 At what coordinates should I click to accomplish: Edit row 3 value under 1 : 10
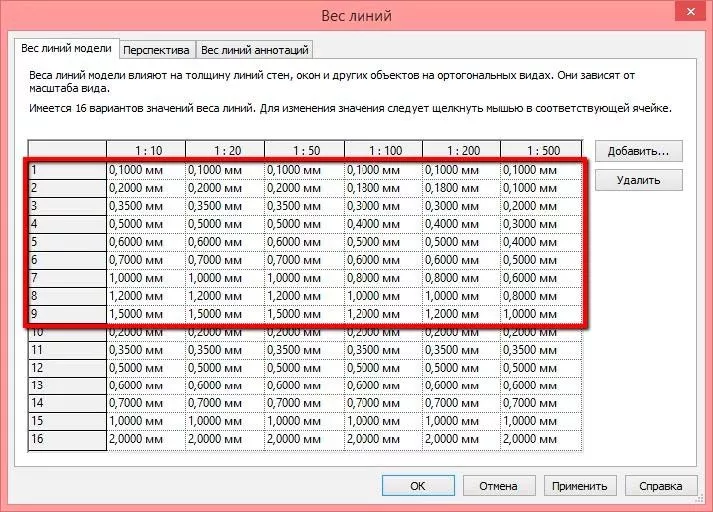[146, 206]
